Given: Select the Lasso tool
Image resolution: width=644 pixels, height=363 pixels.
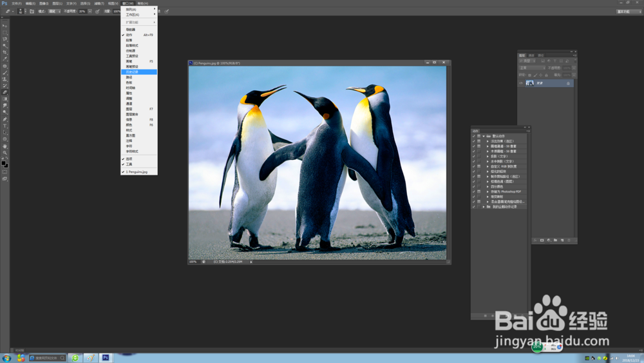Looking at the screenshot, I should coord(5,39).
